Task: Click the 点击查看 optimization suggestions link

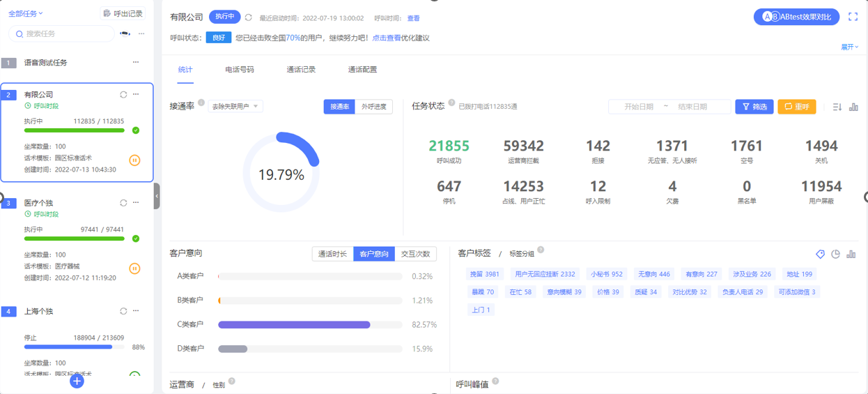Action: 386,38
